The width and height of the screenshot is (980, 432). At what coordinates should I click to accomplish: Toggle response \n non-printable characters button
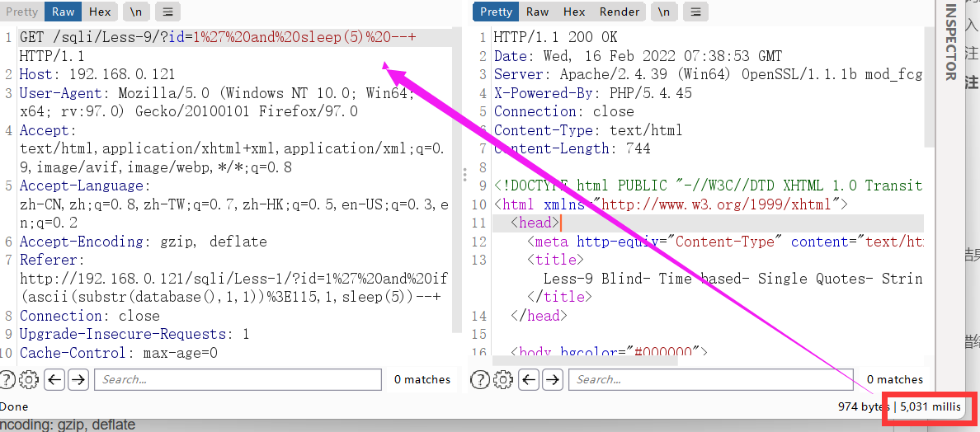pos(664,12)
